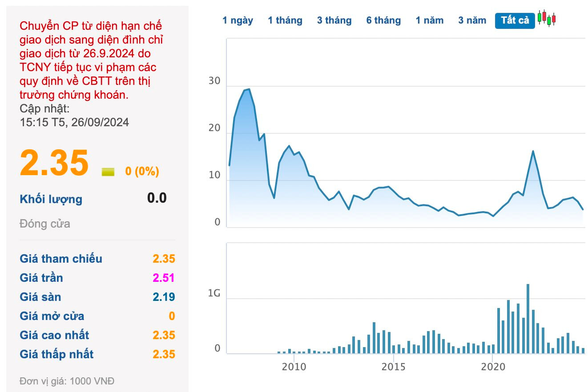Switch chart to "1 tháng" range

285,20
